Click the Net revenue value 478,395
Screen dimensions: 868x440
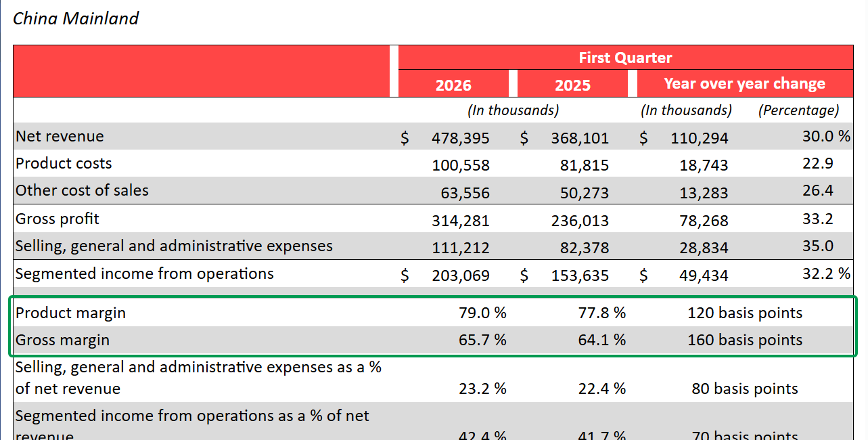(461, 138)
